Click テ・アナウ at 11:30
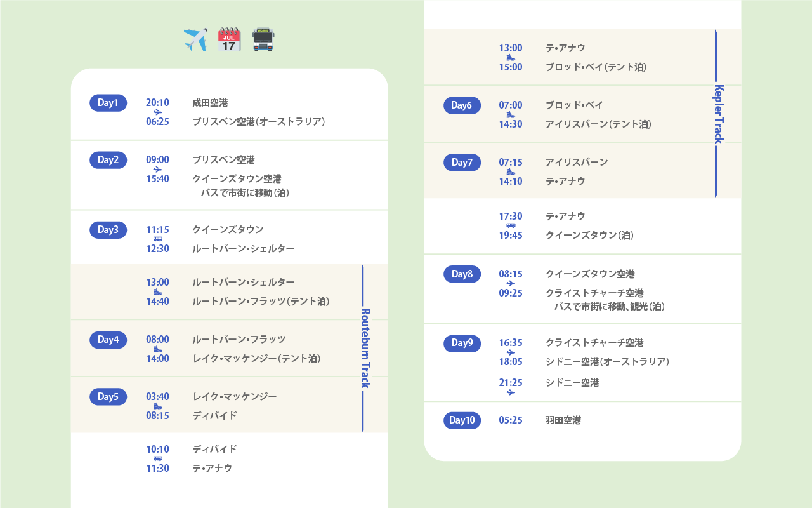This screenshot has width=812, height=508. 212,469
